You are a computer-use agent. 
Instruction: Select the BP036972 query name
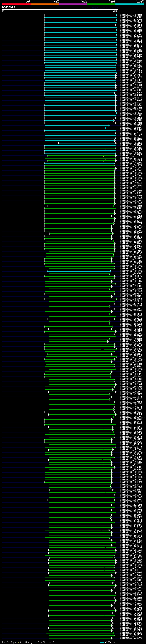pos(8,7)
